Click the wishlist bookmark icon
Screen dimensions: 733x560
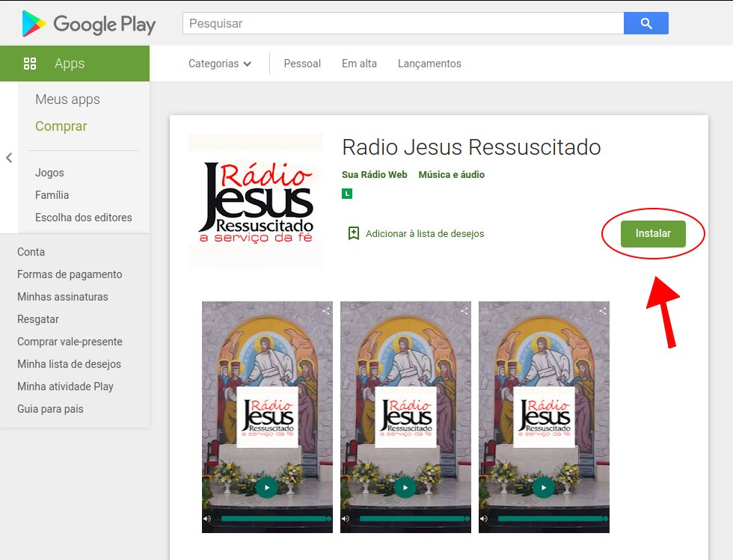(354, 233)
